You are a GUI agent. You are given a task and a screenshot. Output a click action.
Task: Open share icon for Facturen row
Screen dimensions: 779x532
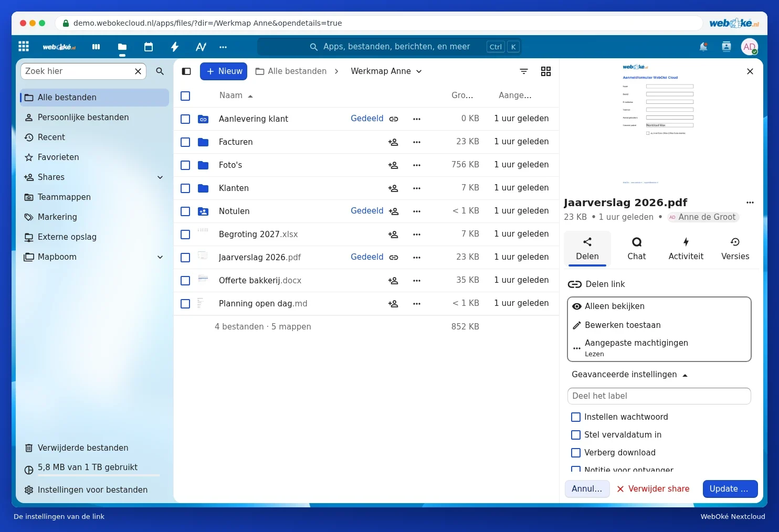tap(393, 142)
